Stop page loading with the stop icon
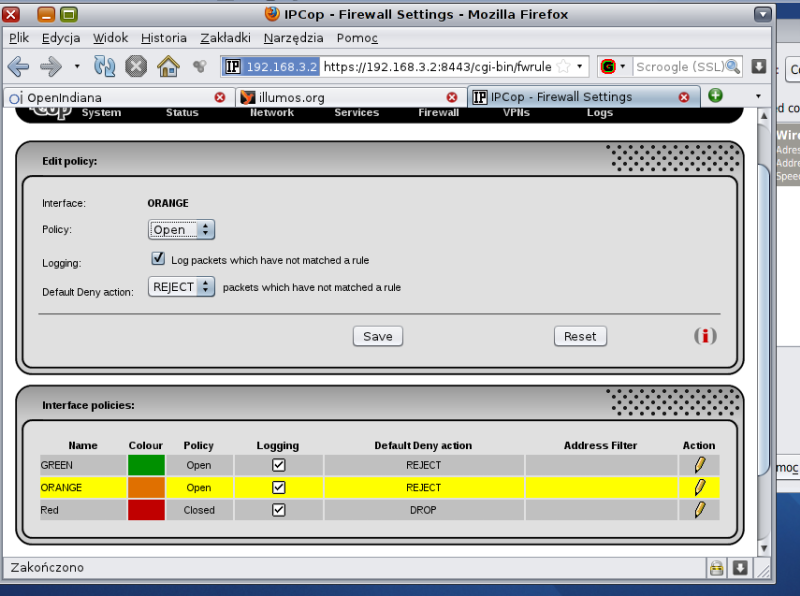 pyautogui.click(x=136, y=67)
